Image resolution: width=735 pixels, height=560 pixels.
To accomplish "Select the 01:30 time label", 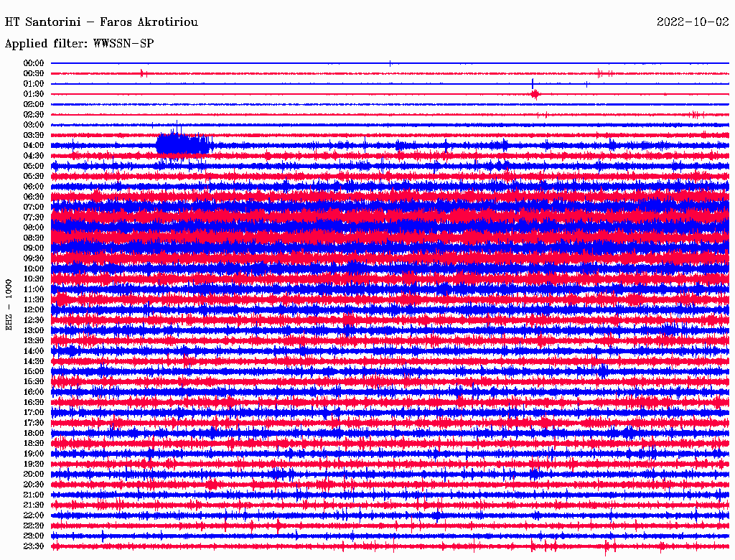I will pyautogui.click(x=34, y=94).
